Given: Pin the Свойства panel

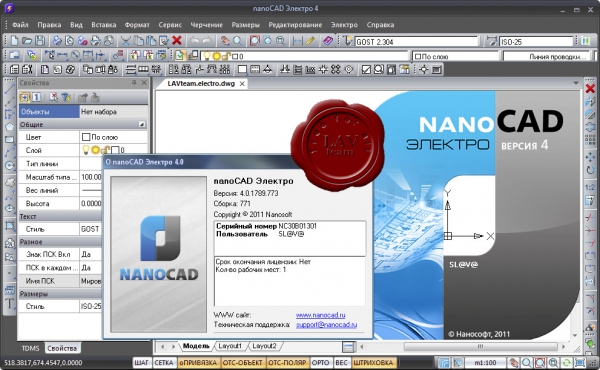Looking at the screenshot, I should [134, 82].
